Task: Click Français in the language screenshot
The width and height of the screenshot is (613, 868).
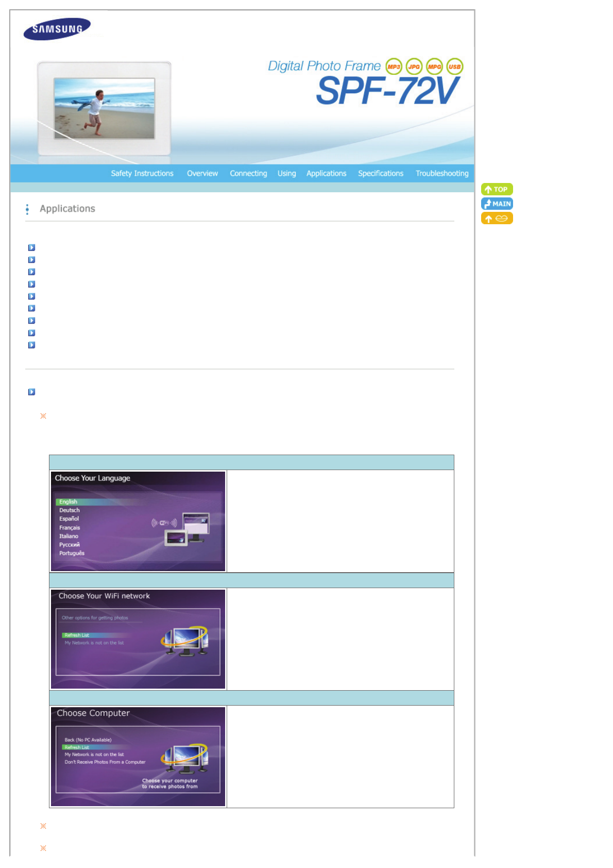Action: pos(70,528)
